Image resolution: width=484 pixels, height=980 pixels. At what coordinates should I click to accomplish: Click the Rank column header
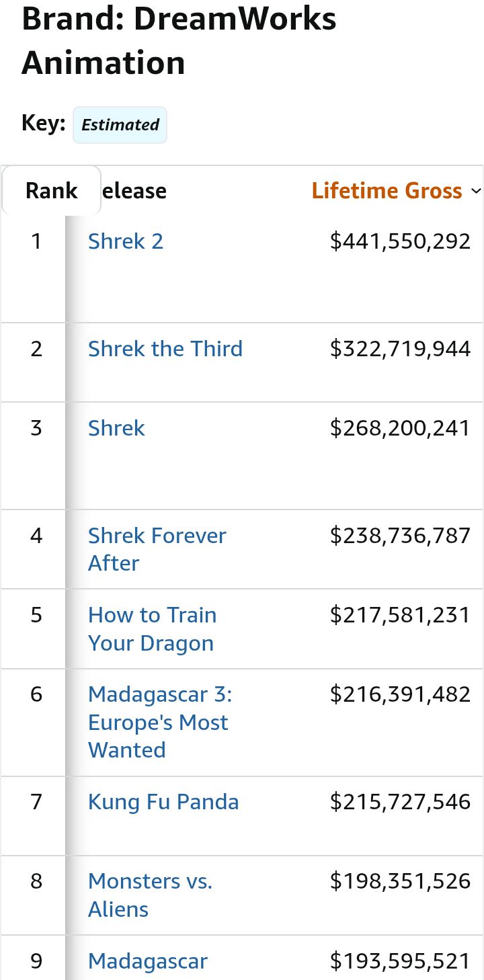click(x=52, y=191)
